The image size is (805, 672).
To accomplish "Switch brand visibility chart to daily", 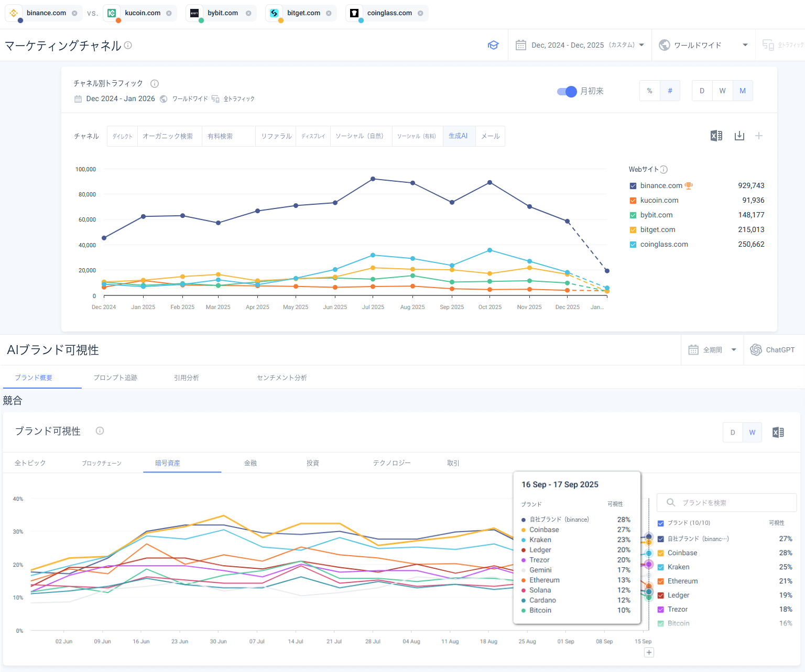I will [x=733, y=433].
